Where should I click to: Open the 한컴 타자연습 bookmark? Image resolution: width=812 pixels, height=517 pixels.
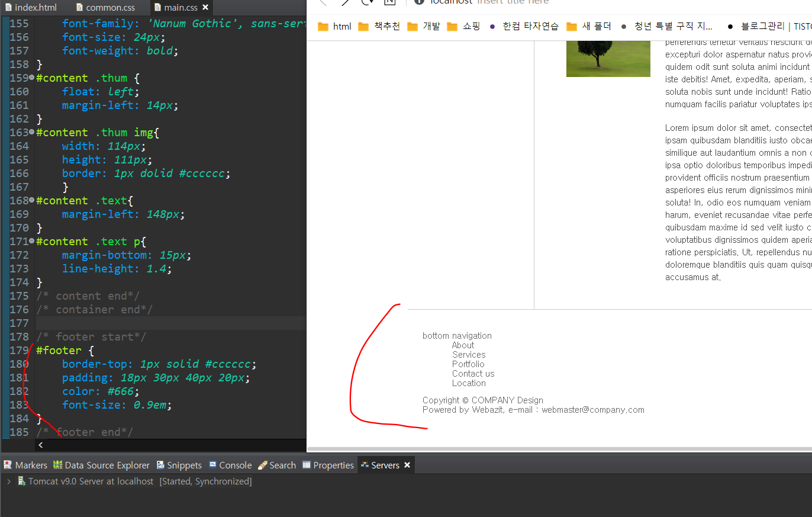(524, 26)
